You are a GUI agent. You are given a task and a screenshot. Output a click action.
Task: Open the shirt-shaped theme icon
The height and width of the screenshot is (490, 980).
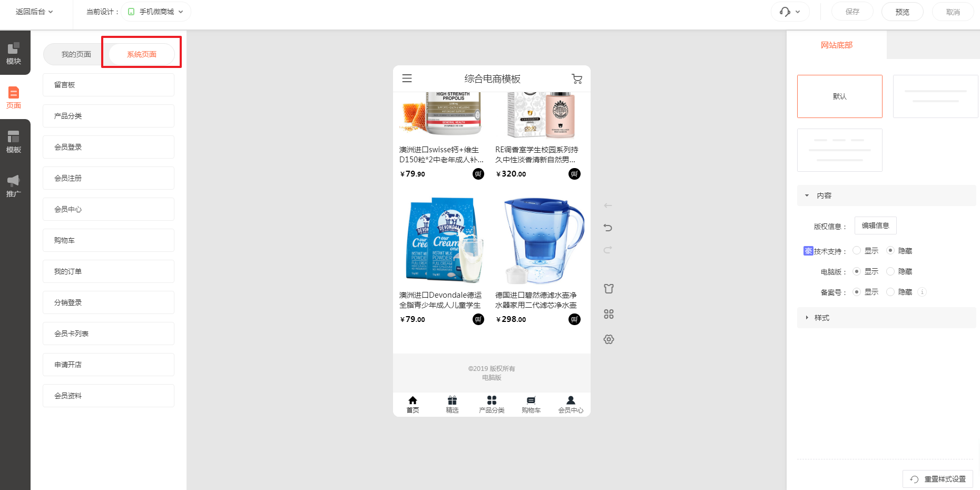click(x=609, y=288)
